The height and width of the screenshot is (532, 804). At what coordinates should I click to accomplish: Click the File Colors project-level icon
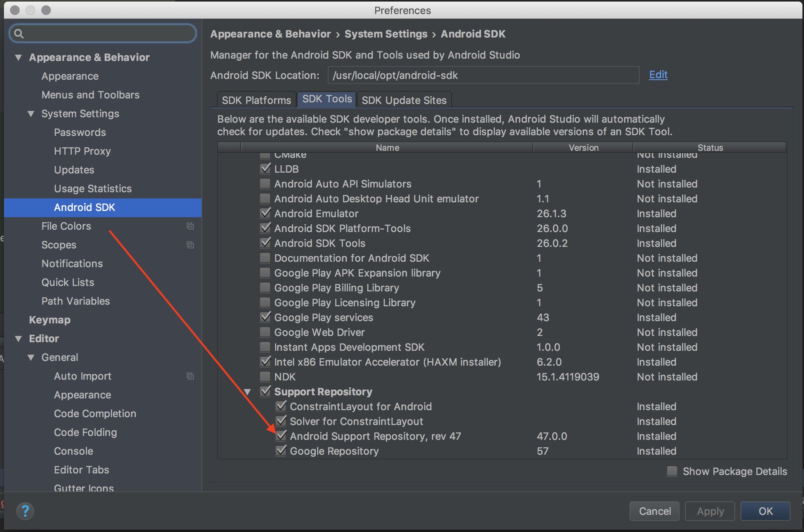pyautogui.click(x=190, y=226)
